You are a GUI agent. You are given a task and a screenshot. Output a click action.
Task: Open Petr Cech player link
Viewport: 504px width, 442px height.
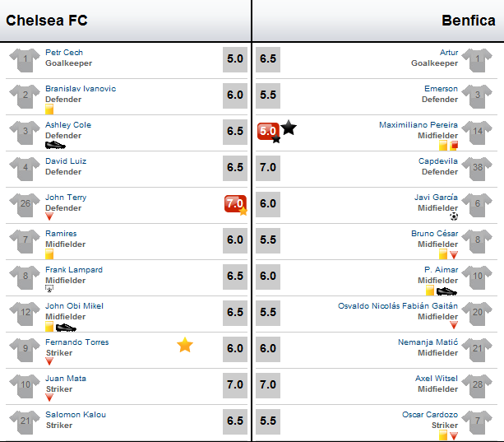(x=64, y=53)
